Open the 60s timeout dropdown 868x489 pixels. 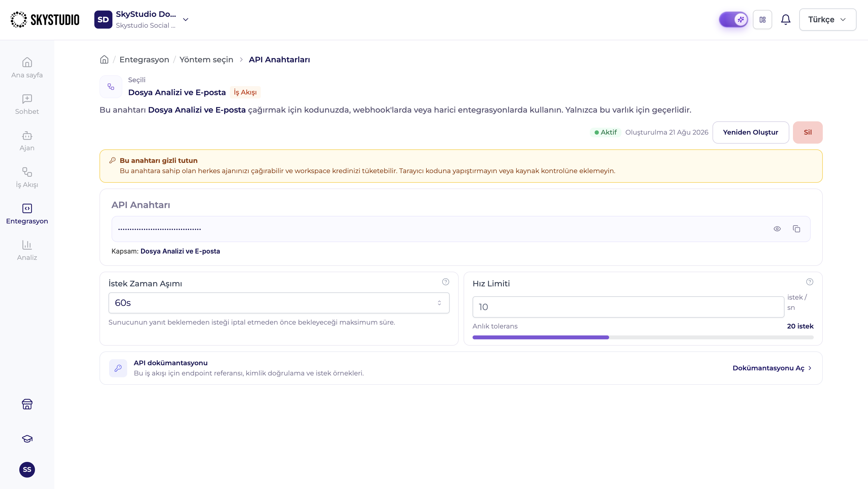pyautogui.click(x=279, y=303)
